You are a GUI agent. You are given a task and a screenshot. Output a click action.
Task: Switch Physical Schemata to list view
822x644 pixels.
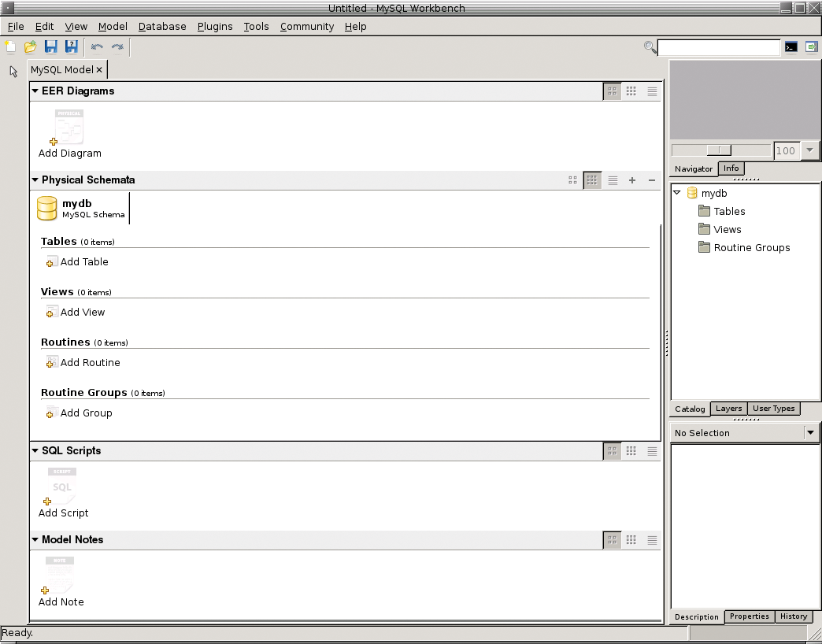coord(613,180)
